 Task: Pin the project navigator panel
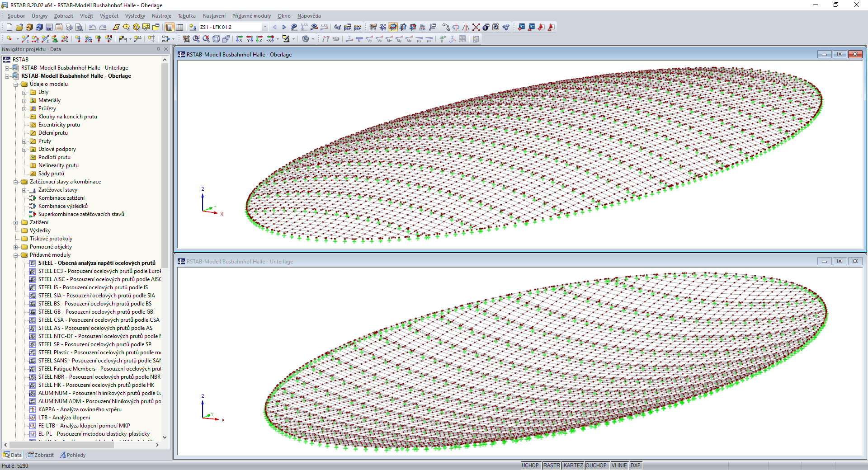pyautogui.click(x=158, y=49)
